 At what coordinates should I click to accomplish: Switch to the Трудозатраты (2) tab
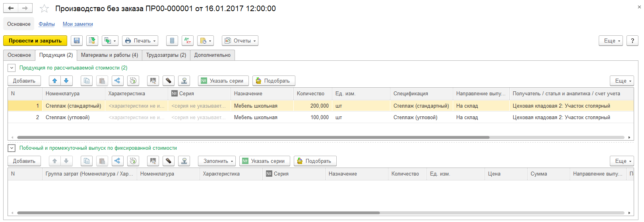coord(166,55)
